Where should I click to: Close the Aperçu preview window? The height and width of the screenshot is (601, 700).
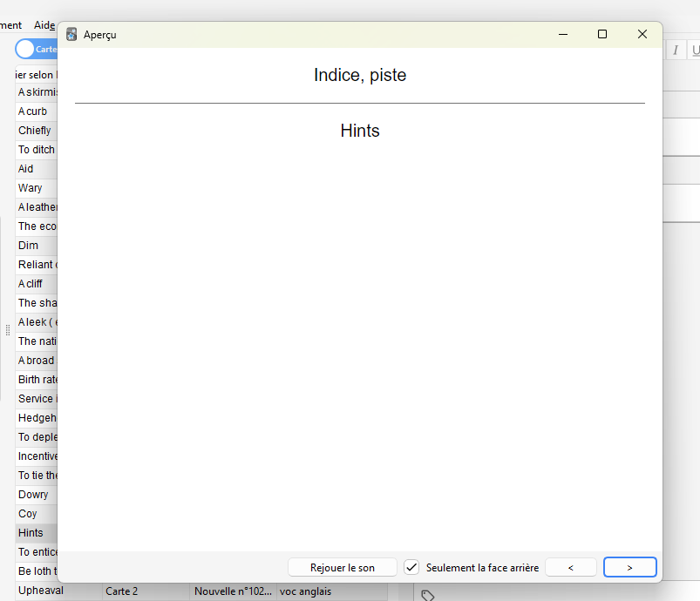point(642,34)
